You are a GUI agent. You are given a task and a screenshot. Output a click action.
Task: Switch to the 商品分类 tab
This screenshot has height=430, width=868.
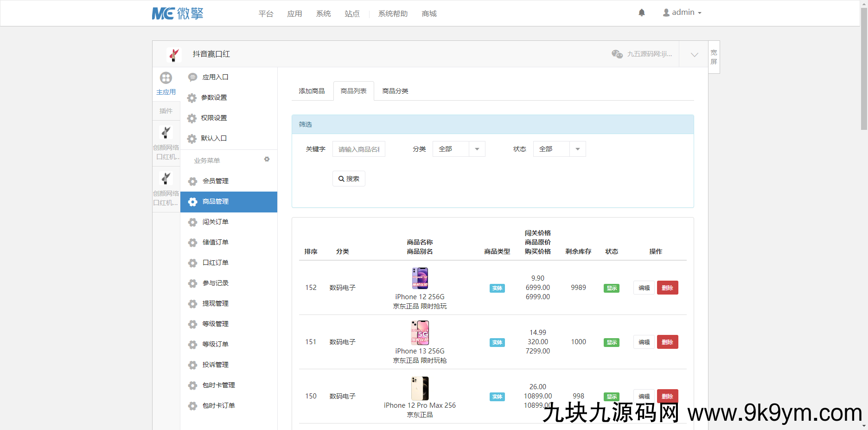click(395, 91)
